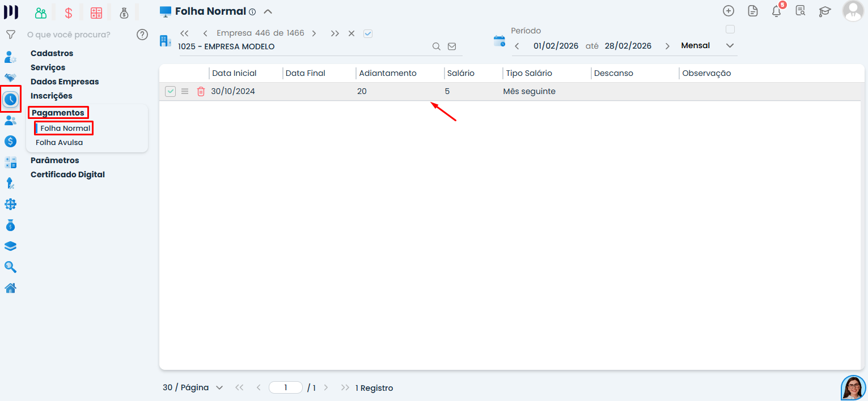Open the sidebar magnifier search icon
Image resolution: width=868 pixels, height=401 pixels.
click(10, 267)
